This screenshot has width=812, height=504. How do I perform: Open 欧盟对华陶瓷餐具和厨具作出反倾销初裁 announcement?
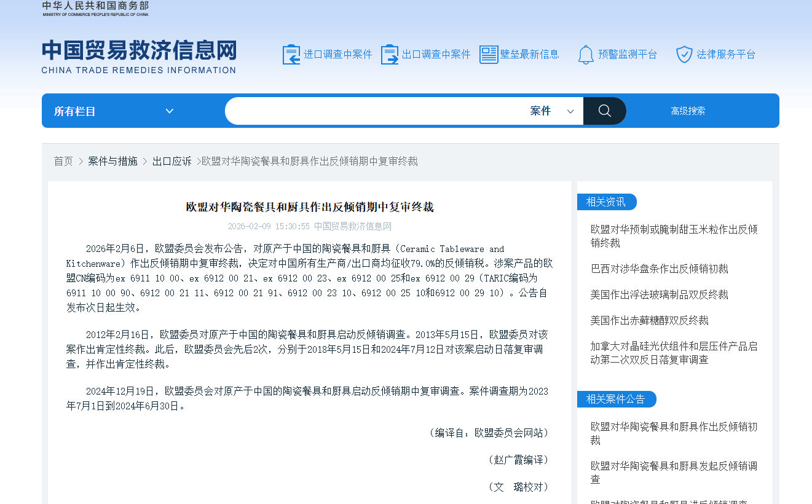click(673, 433)
